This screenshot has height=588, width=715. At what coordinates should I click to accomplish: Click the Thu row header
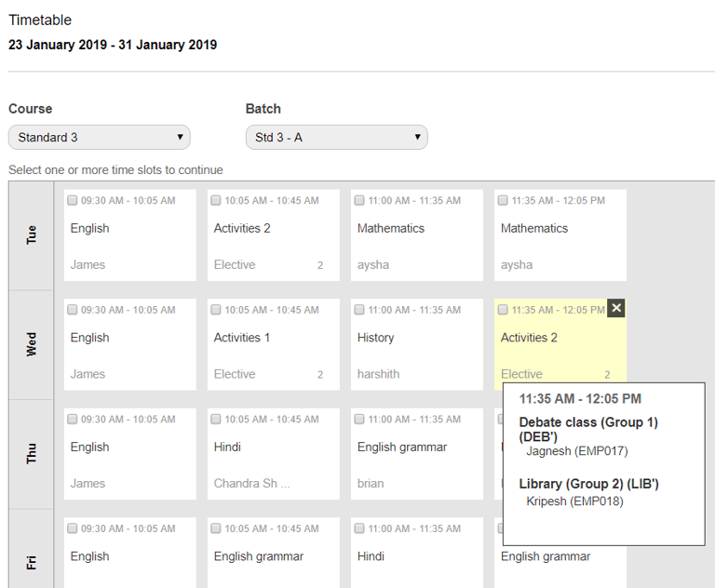click(32, 454)
